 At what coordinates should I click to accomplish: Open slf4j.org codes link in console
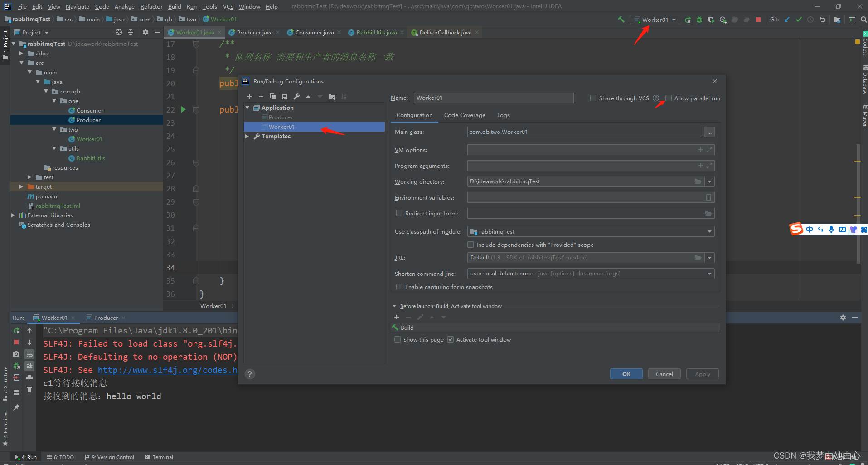(x=167, y=370)
